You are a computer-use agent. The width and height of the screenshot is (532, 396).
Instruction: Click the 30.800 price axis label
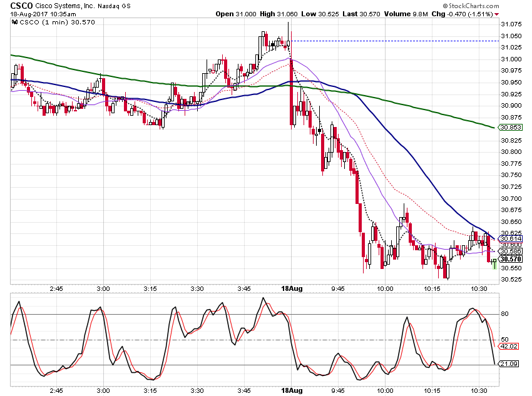[x=511, y=152]
